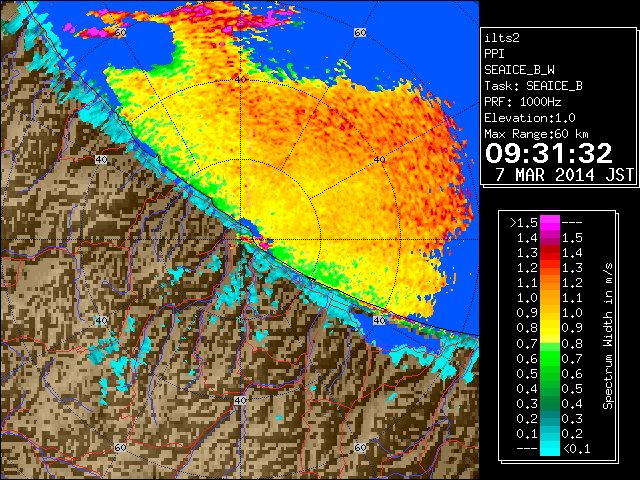
Task: Click the "40" range label due north of the radar
Action: coord(240,79)
